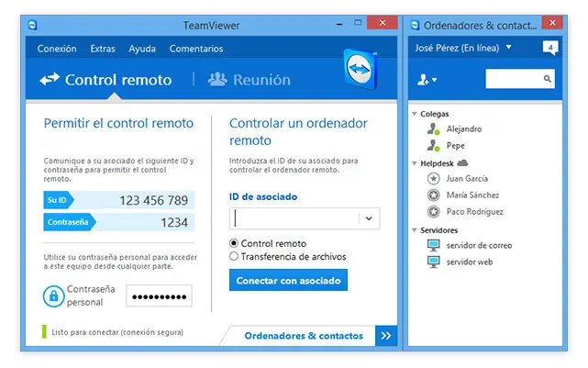
Task: Collapse the Helpdesk group
Action: [415, 163]
